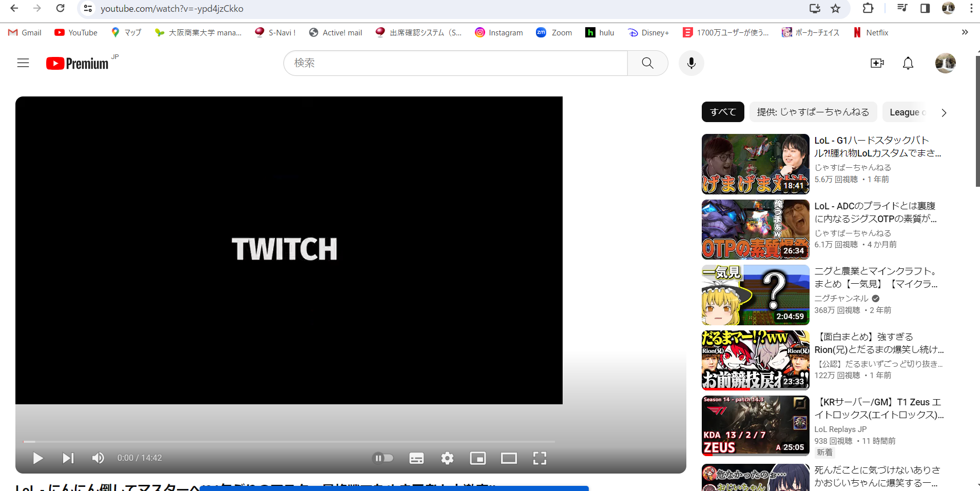The width and height of the screenshot is (980, 491).
Task: Open site information icon in address bar
Action: (88, 8)
